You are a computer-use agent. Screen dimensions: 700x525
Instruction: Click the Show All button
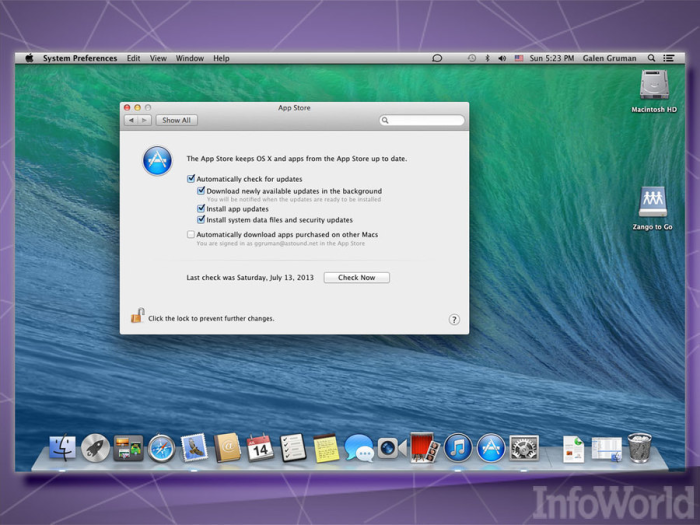pyautogui.click(x=176, y=120)
